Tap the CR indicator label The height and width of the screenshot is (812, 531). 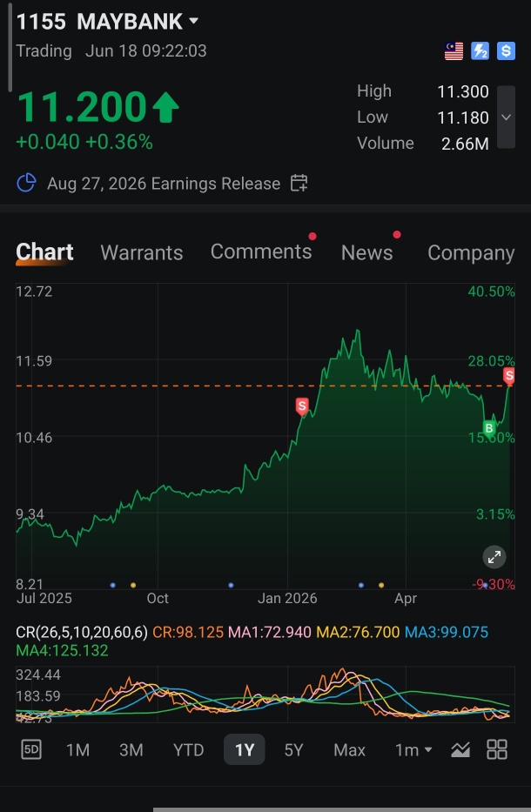[x=81, y=633]
